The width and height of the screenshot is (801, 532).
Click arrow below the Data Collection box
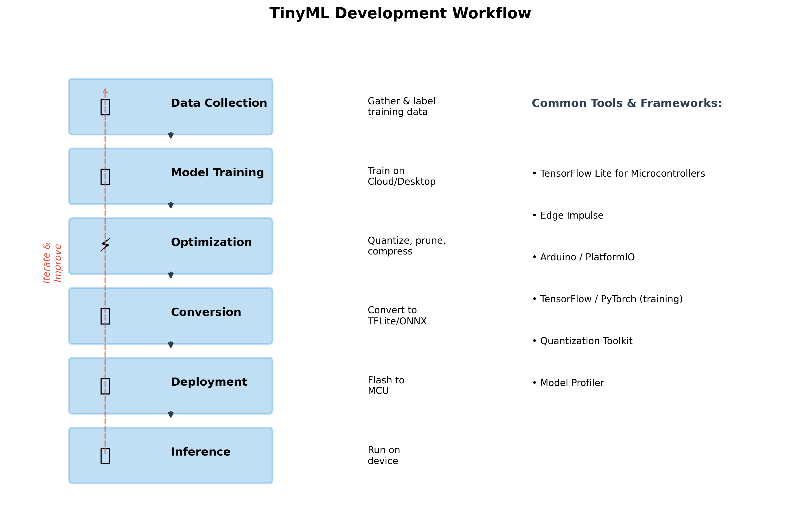click(x=171, y=135)
